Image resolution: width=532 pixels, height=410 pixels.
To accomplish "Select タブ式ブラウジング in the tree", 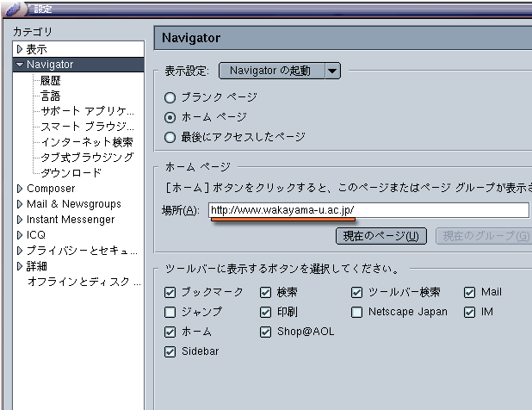I will coord(87,158).
